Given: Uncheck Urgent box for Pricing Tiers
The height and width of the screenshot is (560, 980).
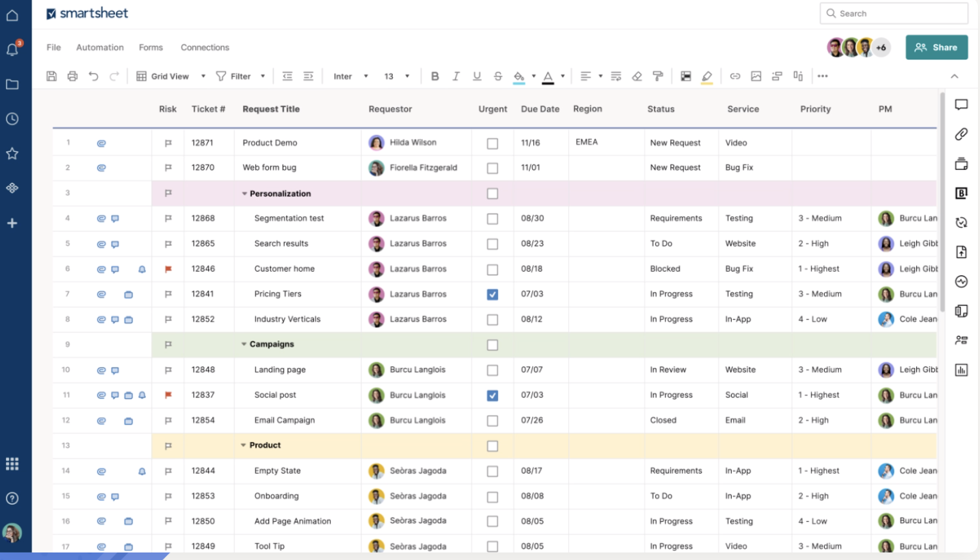Looking at the screenshot, I should coord(492,294).
